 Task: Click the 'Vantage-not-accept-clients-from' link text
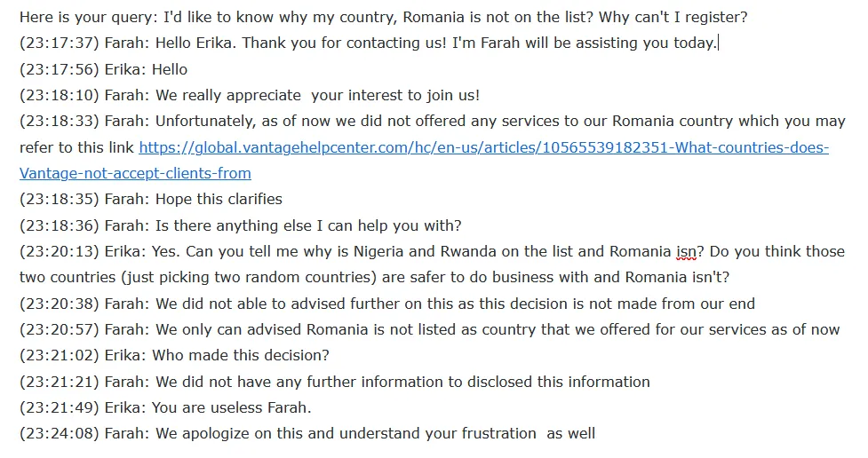pos(135,173)
